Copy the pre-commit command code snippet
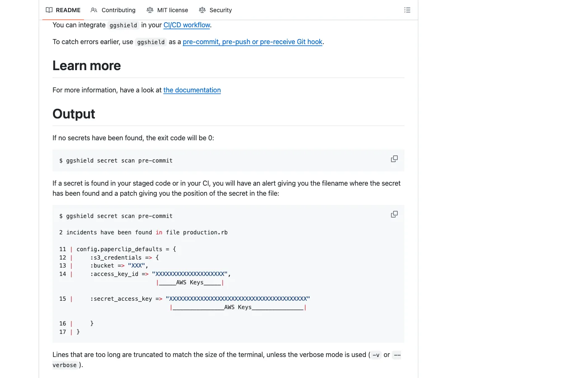The width and height of the screenshot is (588, 378). [x=394, y=159]
